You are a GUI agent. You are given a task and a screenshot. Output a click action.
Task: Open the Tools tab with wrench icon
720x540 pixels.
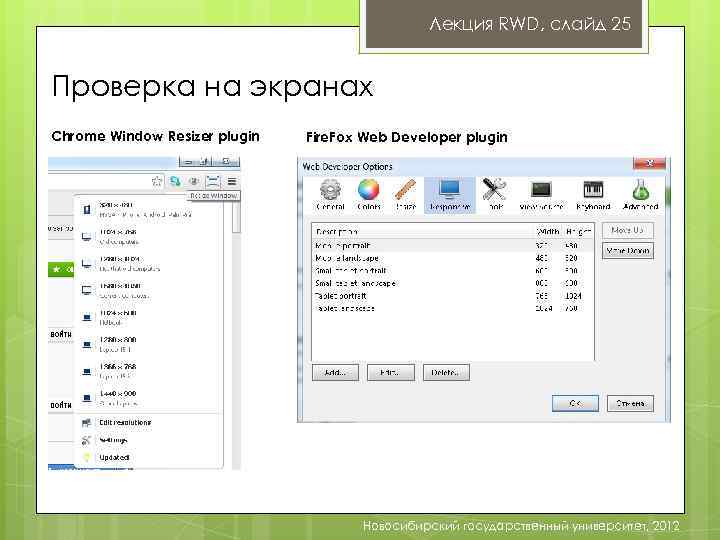pos(495,195)
